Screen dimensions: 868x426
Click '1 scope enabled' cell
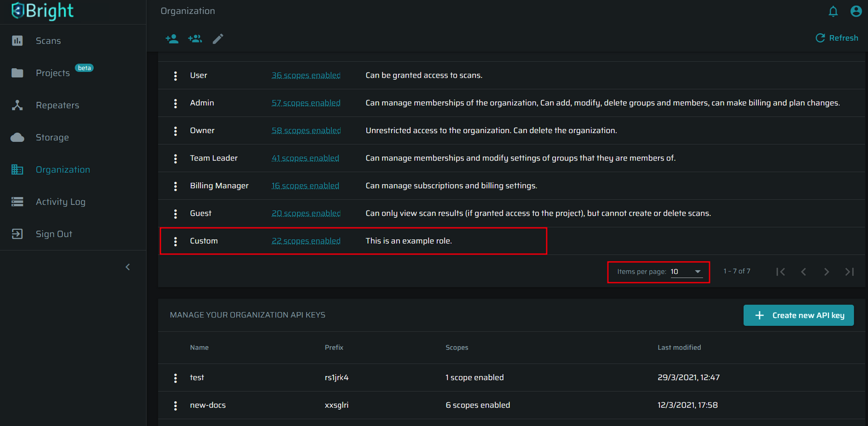(475, 377)
